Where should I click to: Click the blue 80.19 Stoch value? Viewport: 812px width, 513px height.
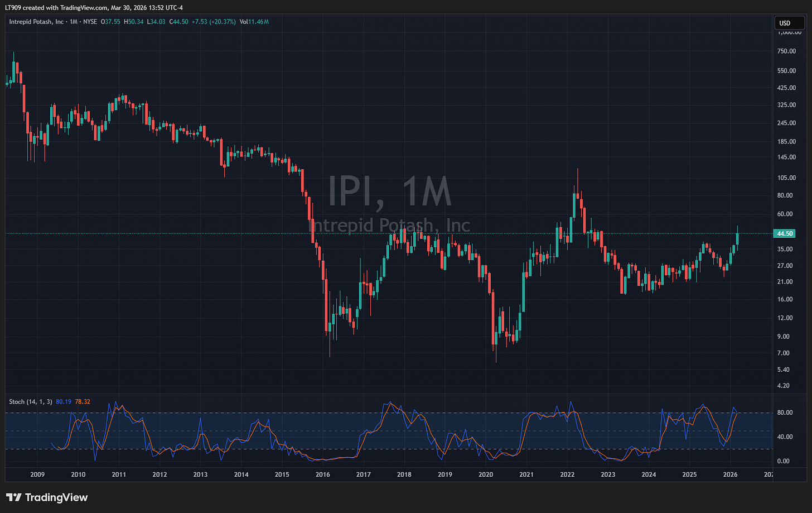pos(64,401)
